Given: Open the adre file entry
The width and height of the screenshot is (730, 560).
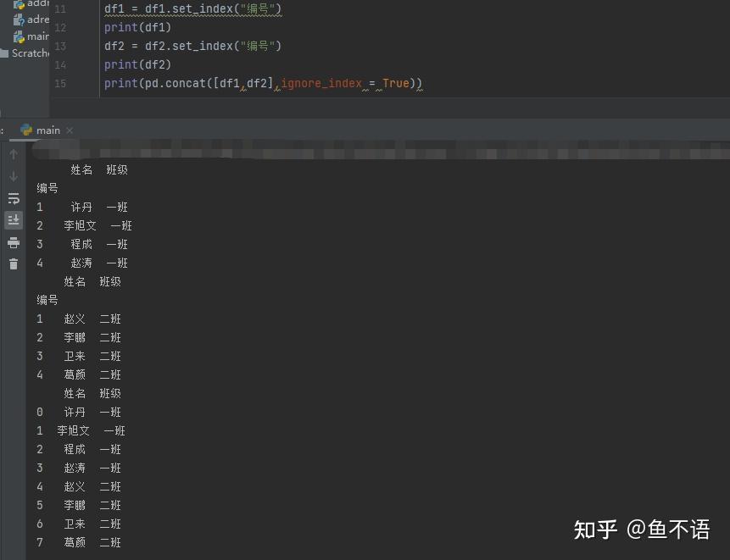Looking at the screenshot, I should pos(37,19).
